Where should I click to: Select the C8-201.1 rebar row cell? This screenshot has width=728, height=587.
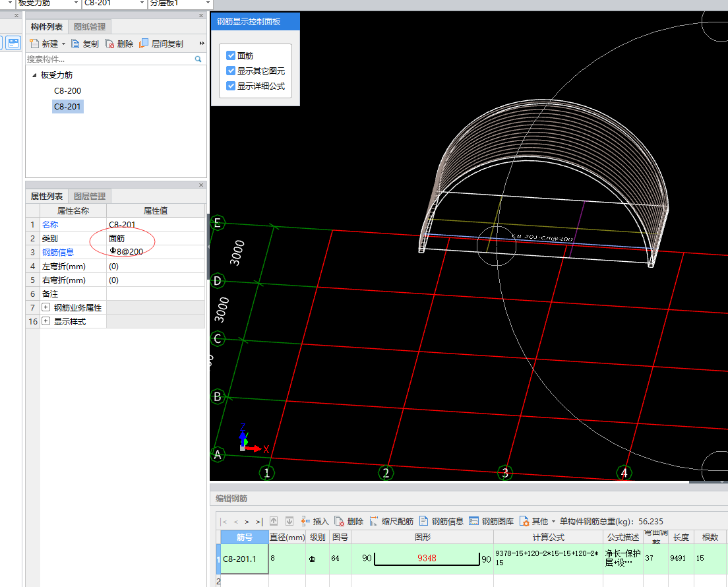tap(244, 559)
